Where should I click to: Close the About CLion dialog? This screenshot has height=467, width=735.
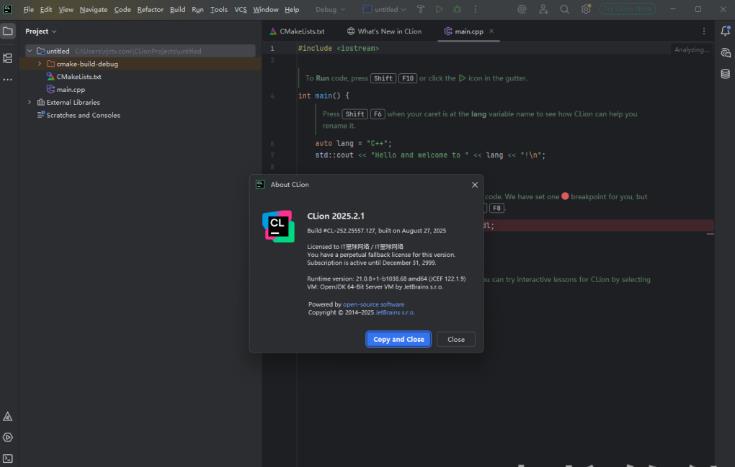(x=474, y=185)
